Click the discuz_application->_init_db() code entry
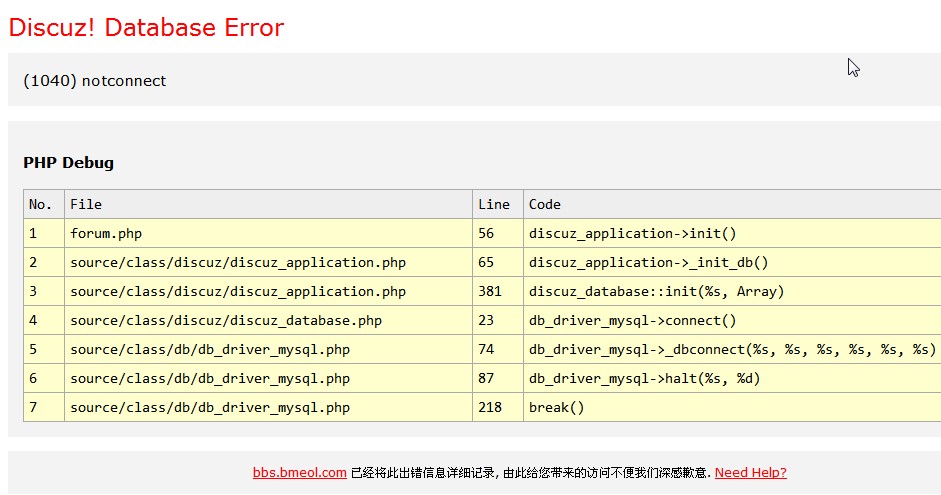941x495 pixels. (x=648, y=263)
